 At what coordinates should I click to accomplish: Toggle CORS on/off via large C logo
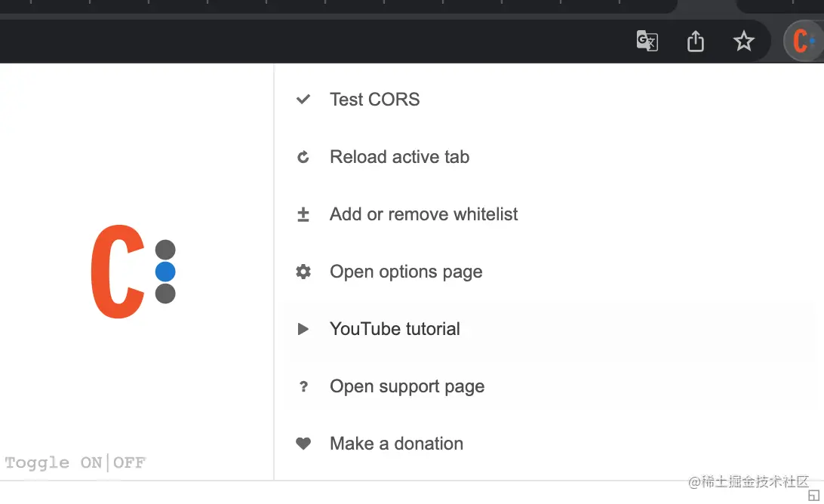[134, 271]
